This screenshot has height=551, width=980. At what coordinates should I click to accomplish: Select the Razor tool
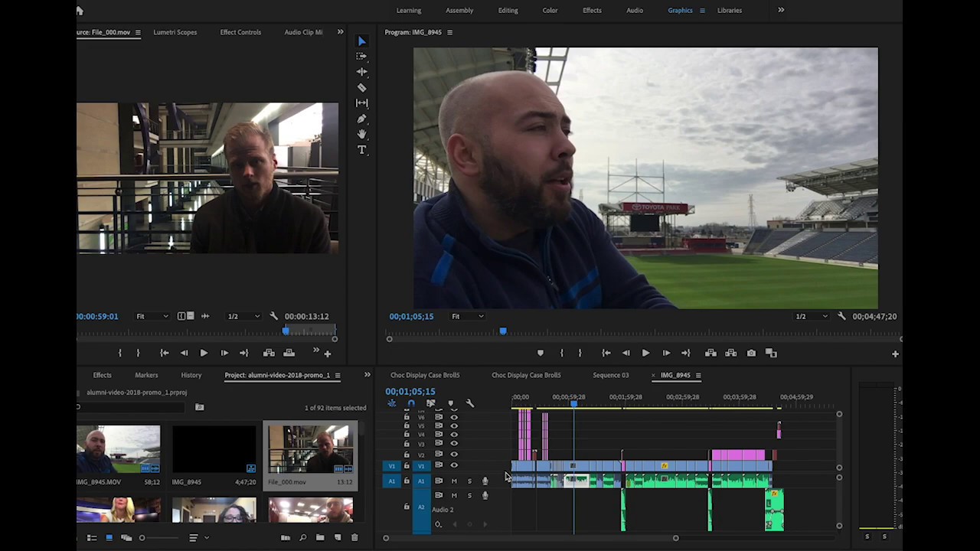tap(362, 88)
